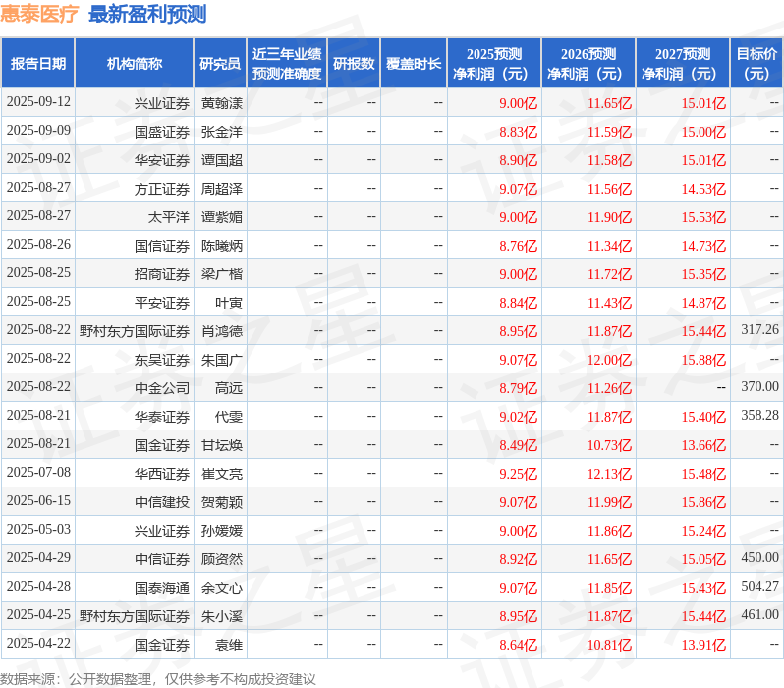Click the target price 370.00

click(759, 387)
